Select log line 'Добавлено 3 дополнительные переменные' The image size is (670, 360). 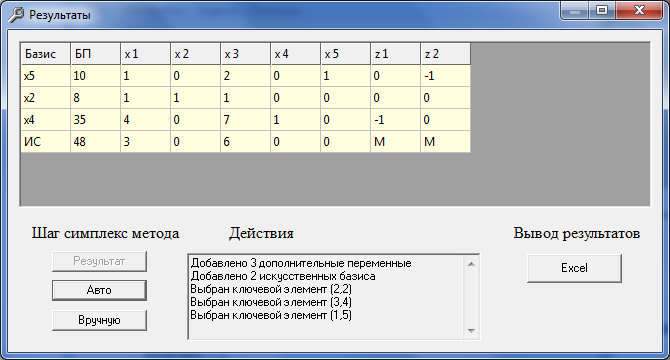tap(301, 263)
